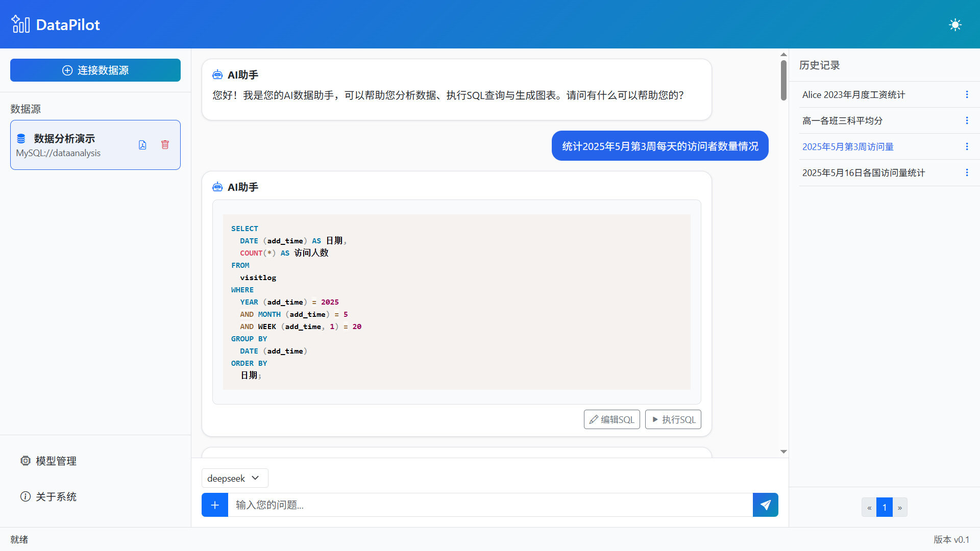Click the add attachment plus button

tap(215, 505)
